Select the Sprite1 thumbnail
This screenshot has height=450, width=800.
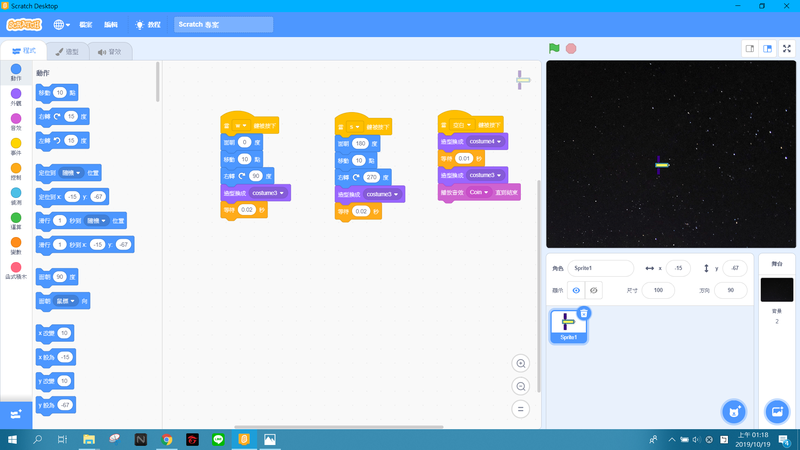click(568, 327)
